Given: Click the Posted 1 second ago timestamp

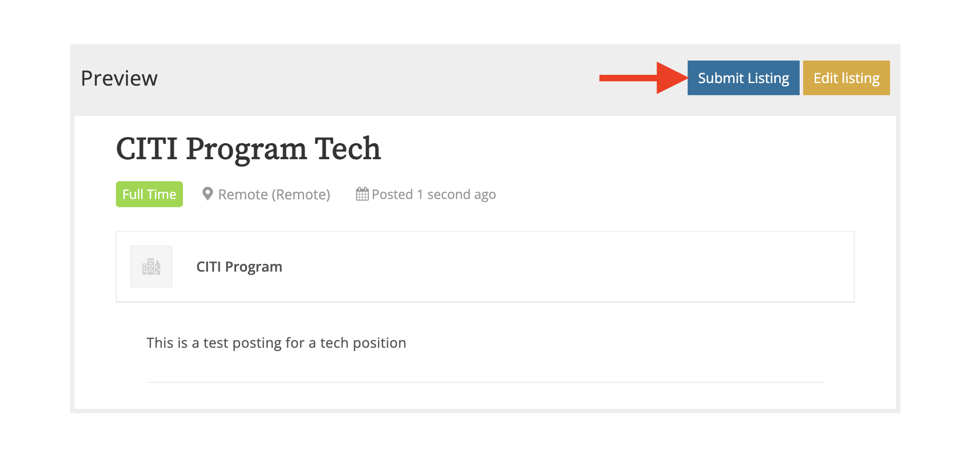Looking at the screenshot, I should 434,194.
